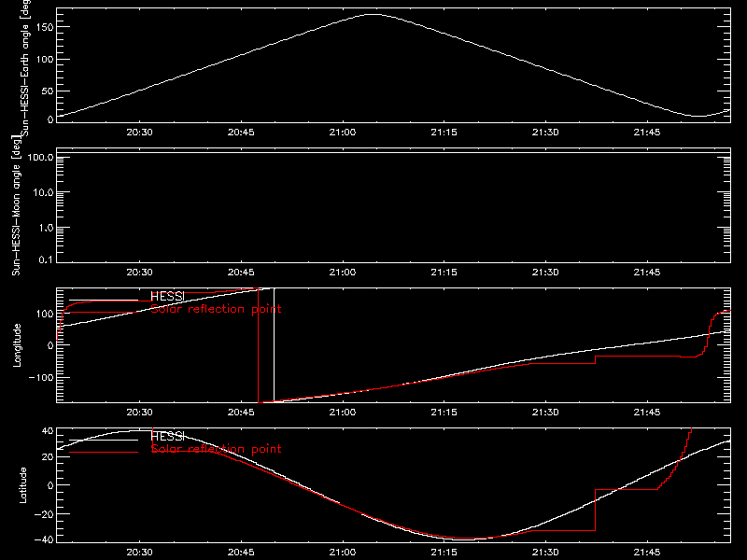Click Solar reflection point legend in Longitude plot
Screen dimensions: 747x560
(216, 309)
